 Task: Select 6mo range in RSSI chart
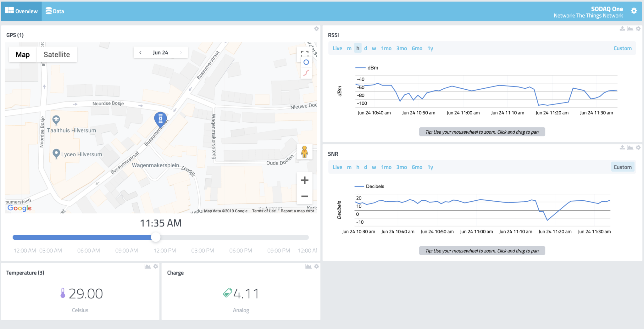[x=417, y=48]
